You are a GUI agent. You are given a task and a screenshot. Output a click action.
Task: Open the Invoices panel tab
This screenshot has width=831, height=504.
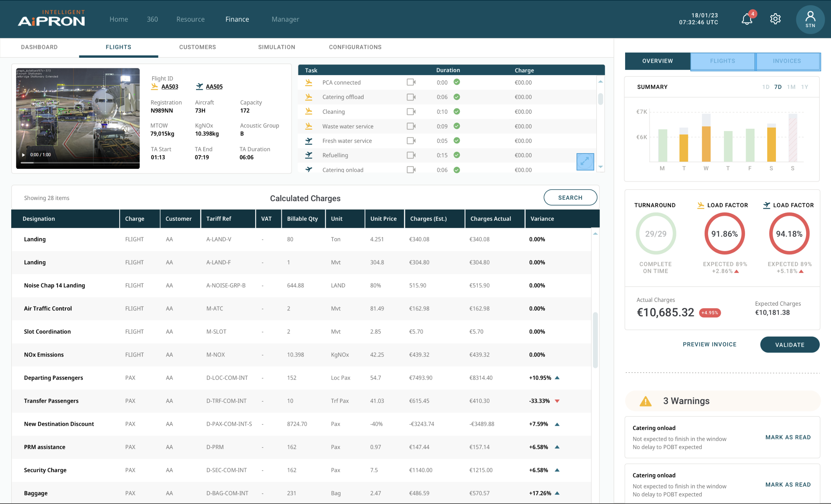787,61
